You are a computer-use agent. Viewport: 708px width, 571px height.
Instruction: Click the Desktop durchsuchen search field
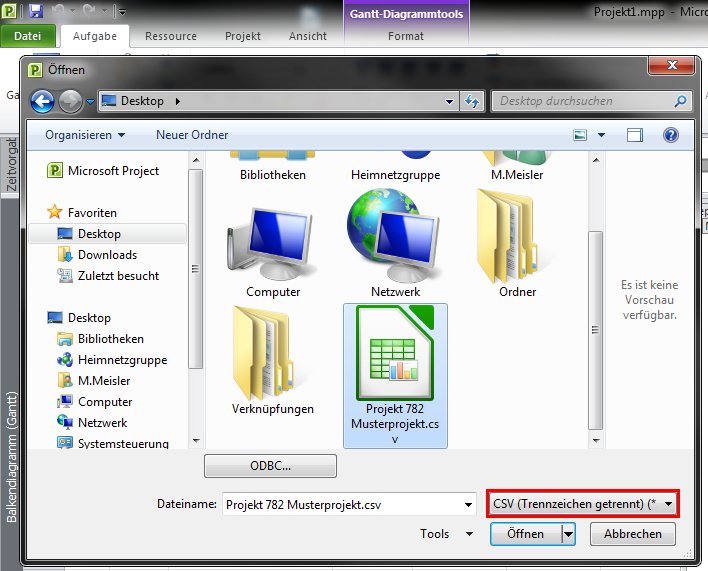583,101
